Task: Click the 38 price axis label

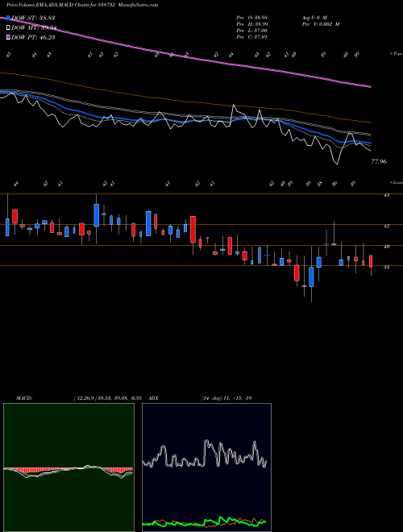Action: [x=386, y=267]
